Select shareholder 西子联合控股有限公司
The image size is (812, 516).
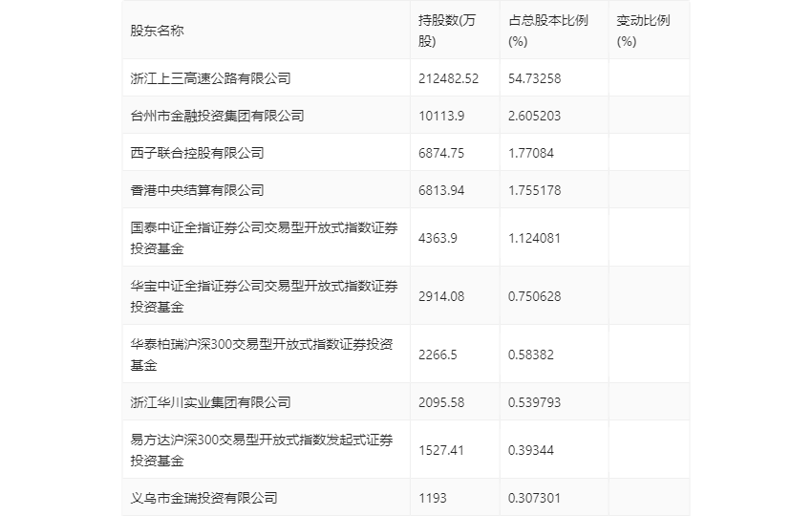(197, 153)
